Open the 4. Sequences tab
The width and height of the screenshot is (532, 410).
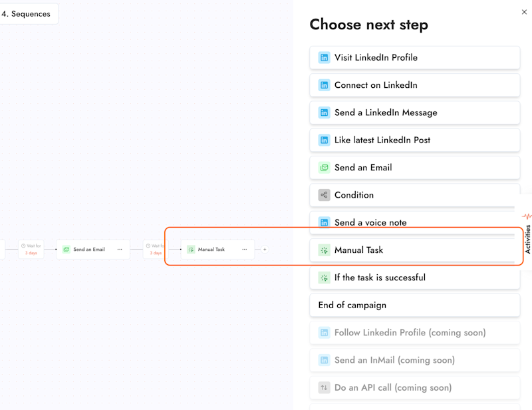[x=29, y=14]
